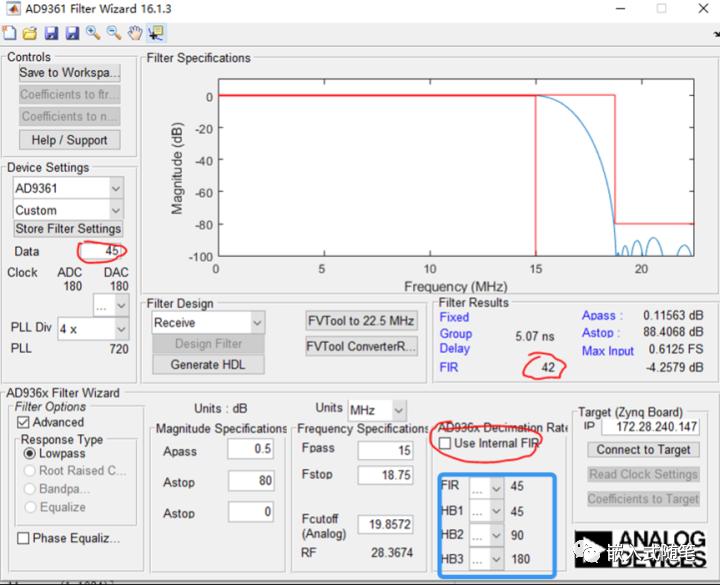Click the Max Input result label
The image size is (720, 585).
608,351
